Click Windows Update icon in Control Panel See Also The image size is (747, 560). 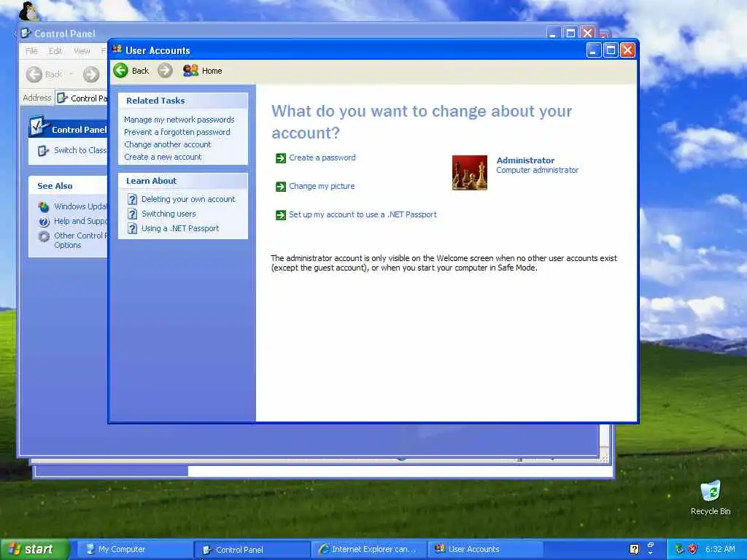(44, 206)
